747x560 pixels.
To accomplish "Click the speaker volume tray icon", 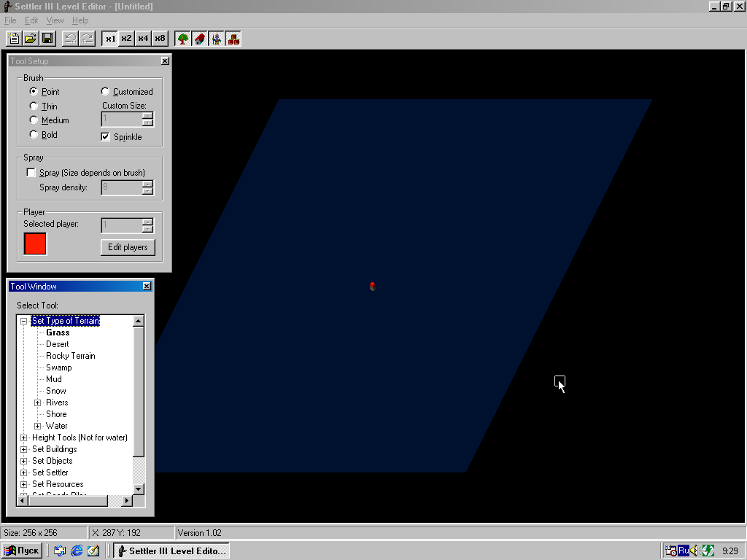I will [x=694, y=551].
